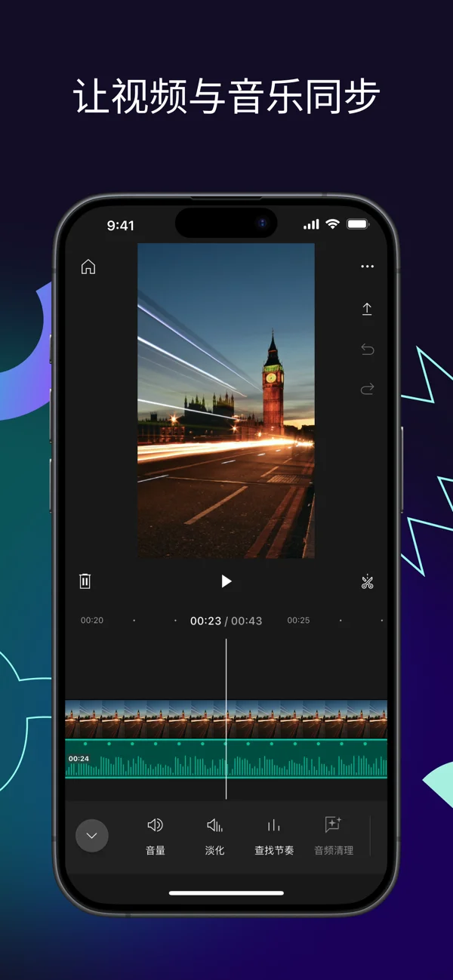453x980 pixels.
Task: Tap the battery status icon
Action: 357,224
